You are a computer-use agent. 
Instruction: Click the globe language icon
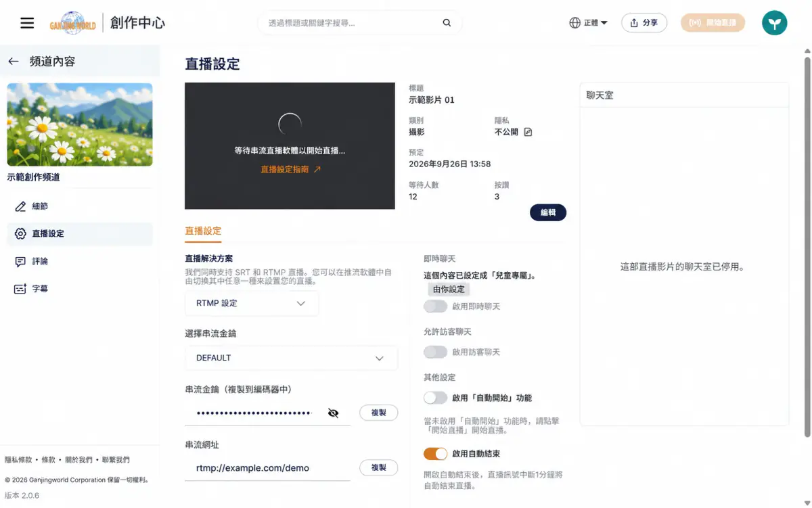pyautogui.click(x=574, y=23)
